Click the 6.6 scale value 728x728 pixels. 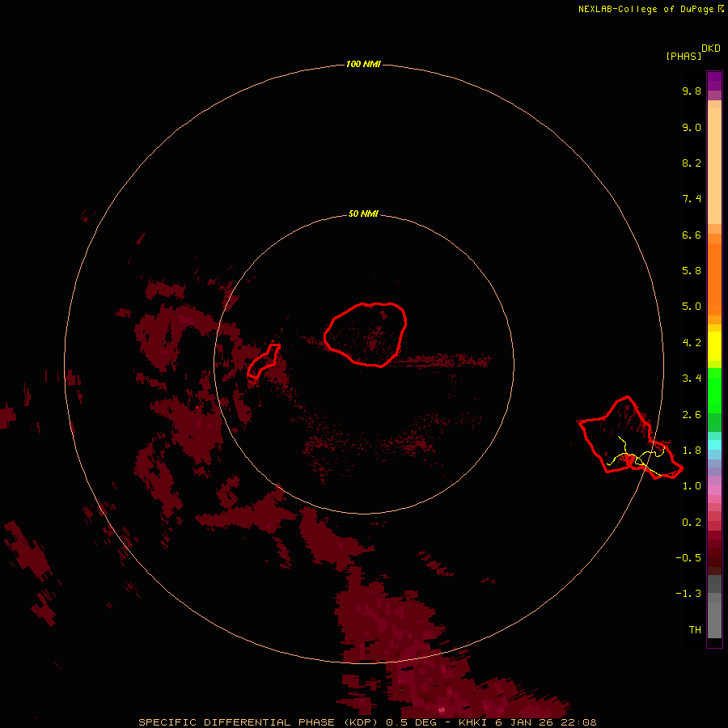point(692,235)
